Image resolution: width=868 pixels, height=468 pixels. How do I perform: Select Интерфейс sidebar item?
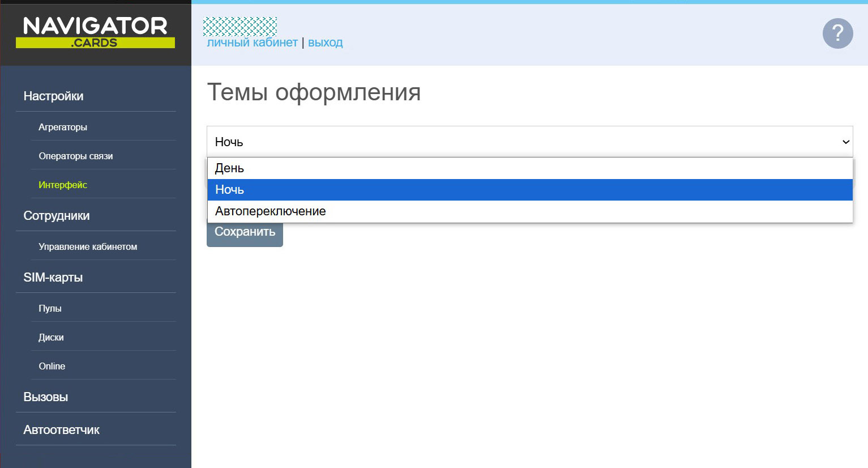tap(63, 185)
